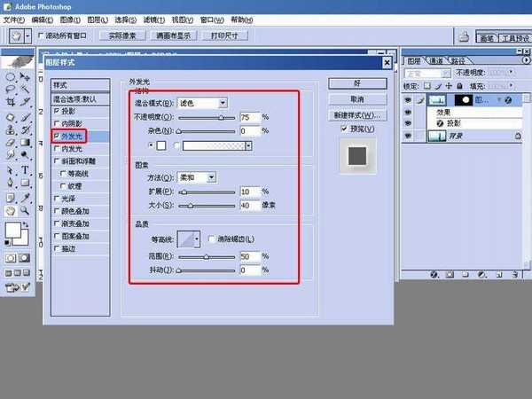The height and width of the screenshot is (399, 532).
Task: Open the 图像 menu
Action: point(70,20)
